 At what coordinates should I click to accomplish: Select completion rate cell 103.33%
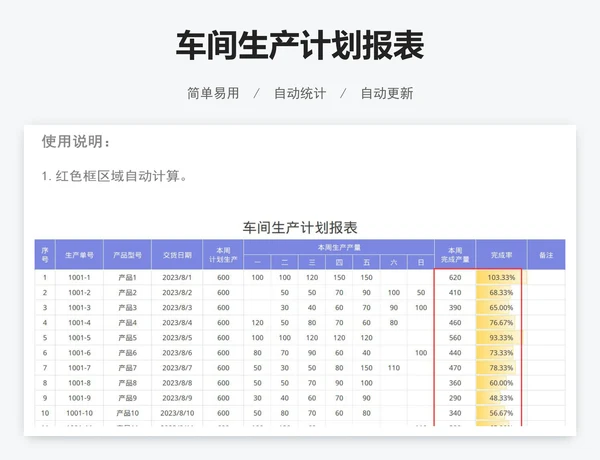(x=501, y=277)
